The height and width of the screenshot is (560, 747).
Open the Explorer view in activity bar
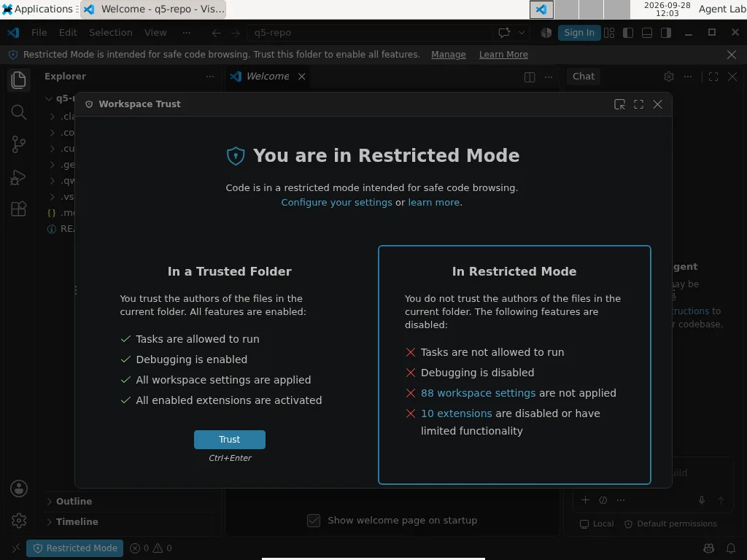point(18,80)
